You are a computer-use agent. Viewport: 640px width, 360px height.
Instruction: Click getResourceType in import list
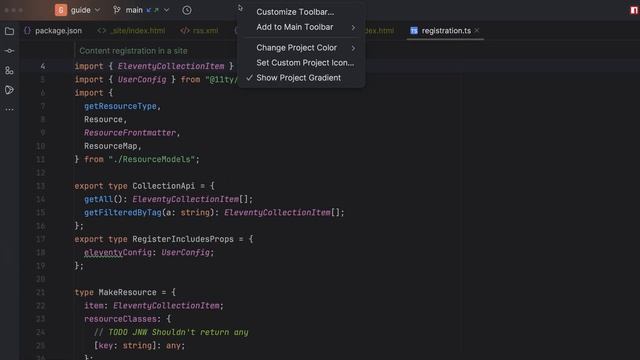120,106
